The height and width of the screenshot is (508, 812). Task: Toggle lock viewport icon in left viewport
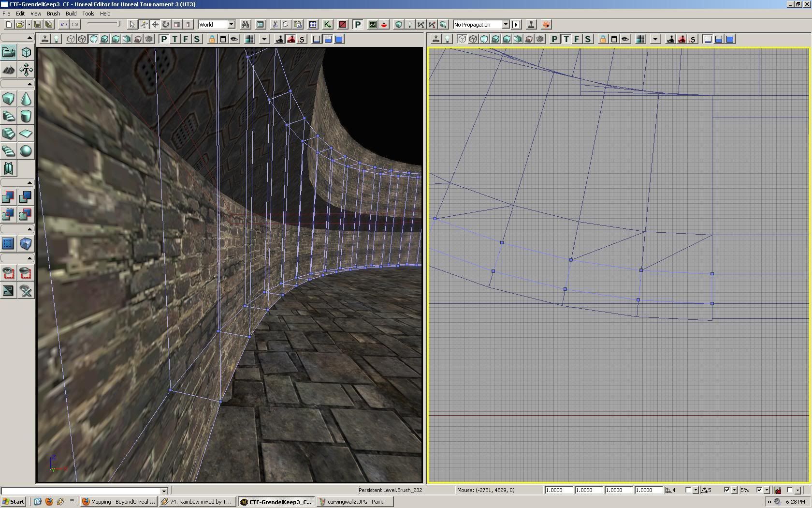[212, 39]
